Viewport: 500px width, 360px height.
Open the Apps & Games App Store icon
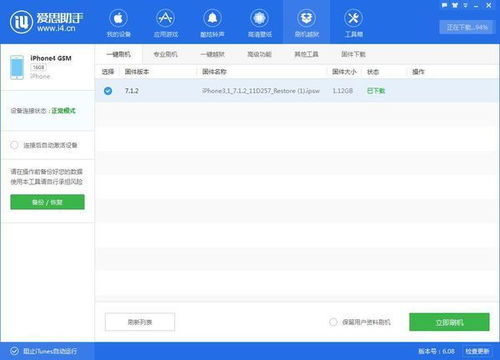click(166, 18)
